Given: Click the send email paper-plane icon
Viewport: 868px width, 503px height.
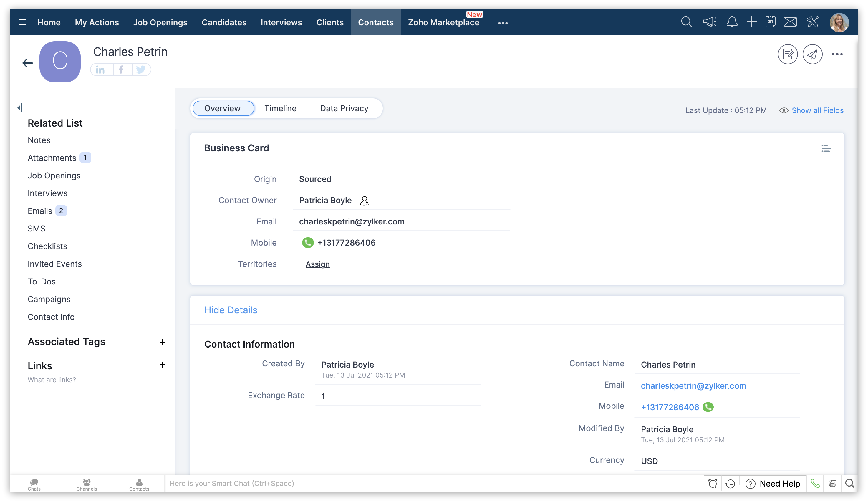Looking at the screenshot, I should point(812,54).
